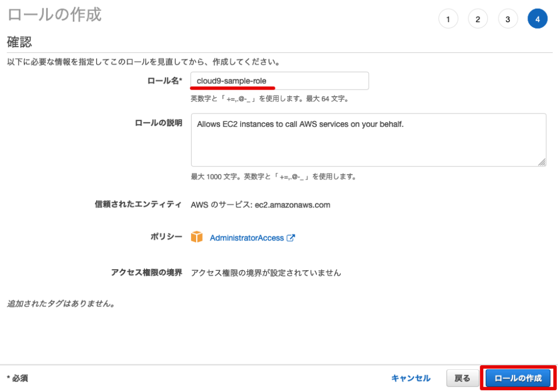559x392 pixels.
Task: Click step 1 circle in the wizard
Action: coord(448,18)
